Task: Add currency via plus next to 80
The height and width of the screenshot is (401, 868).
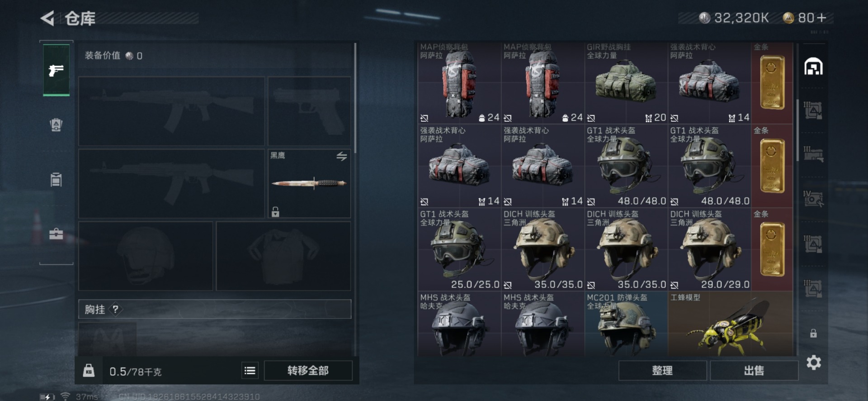Action: tap(822, 18)
